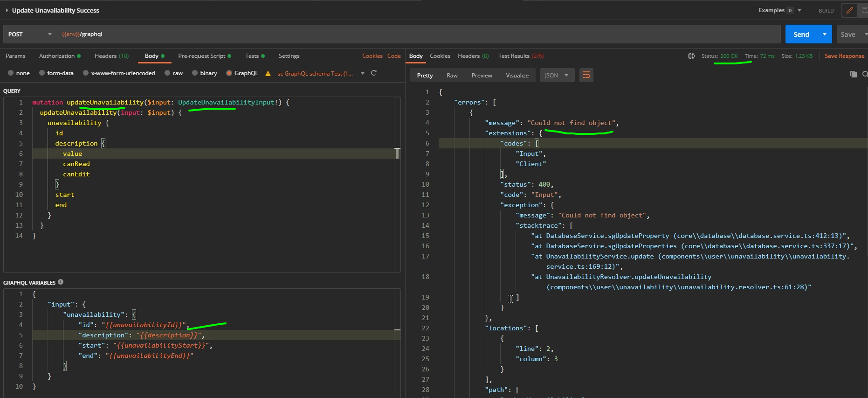Image resolution: width=868 pixels, height=398 pixels.
Task: Open the Send button dropdown arrow
Action: point(825,34)
